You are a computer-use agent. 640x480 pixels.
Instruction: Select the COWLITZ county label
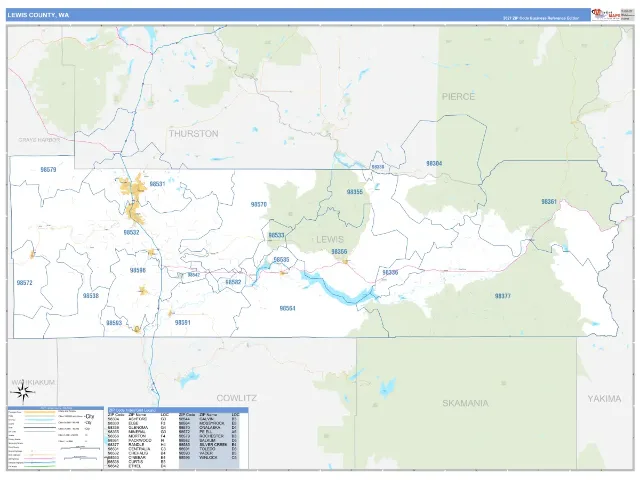click(237, 398)
